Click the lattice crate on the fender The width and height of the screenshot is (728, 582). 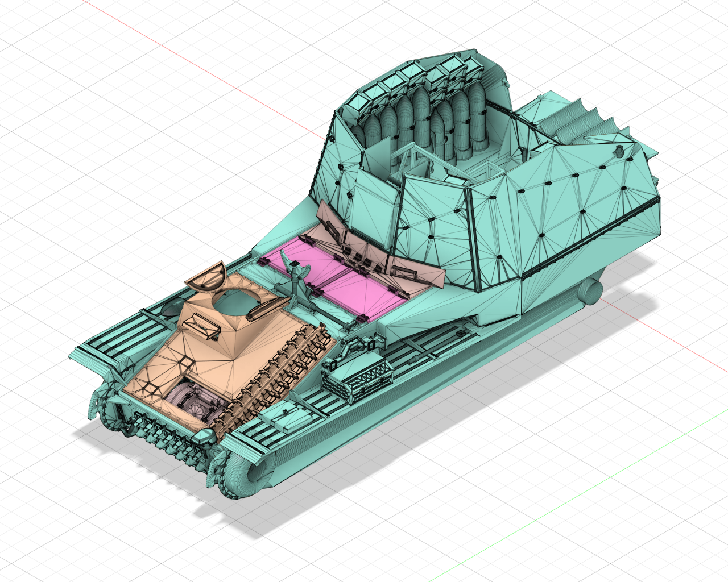(358, 380)
